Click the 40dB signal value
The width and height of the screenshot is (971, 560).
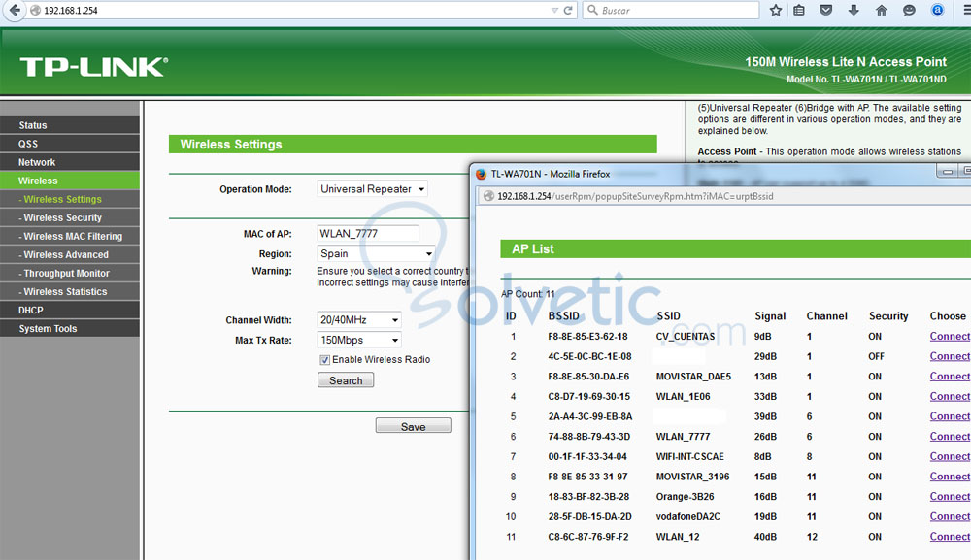pos(765,537)
